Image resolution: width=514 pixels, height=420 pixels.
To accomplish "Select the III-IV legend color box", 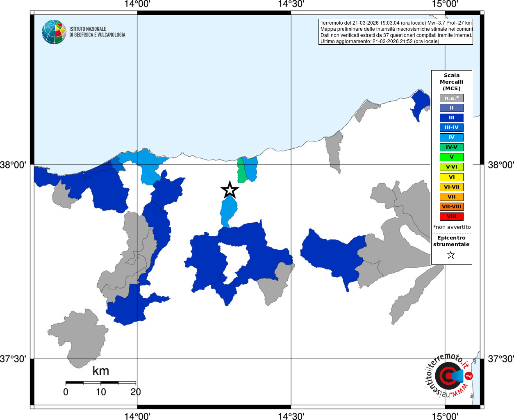I will (452, 128).
